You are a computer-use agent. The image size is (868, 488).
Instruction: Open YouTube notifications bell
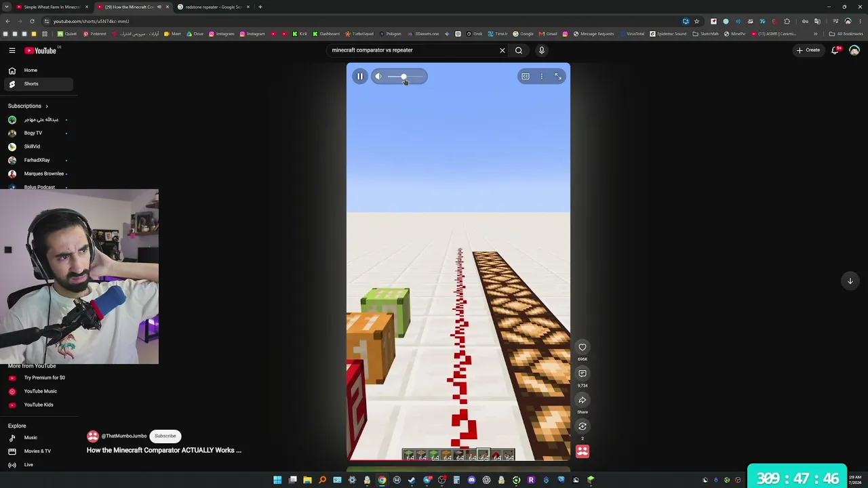tap(835, 50)
